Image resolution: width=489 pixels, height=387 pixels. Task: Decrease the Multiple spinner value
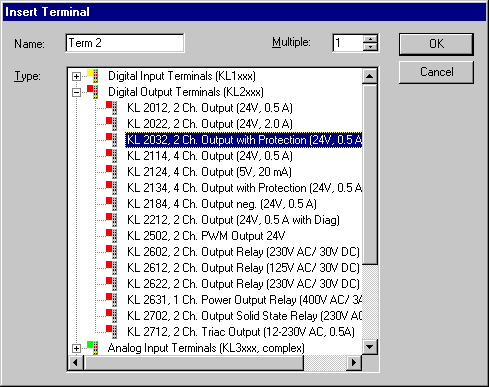coord(370,47)
